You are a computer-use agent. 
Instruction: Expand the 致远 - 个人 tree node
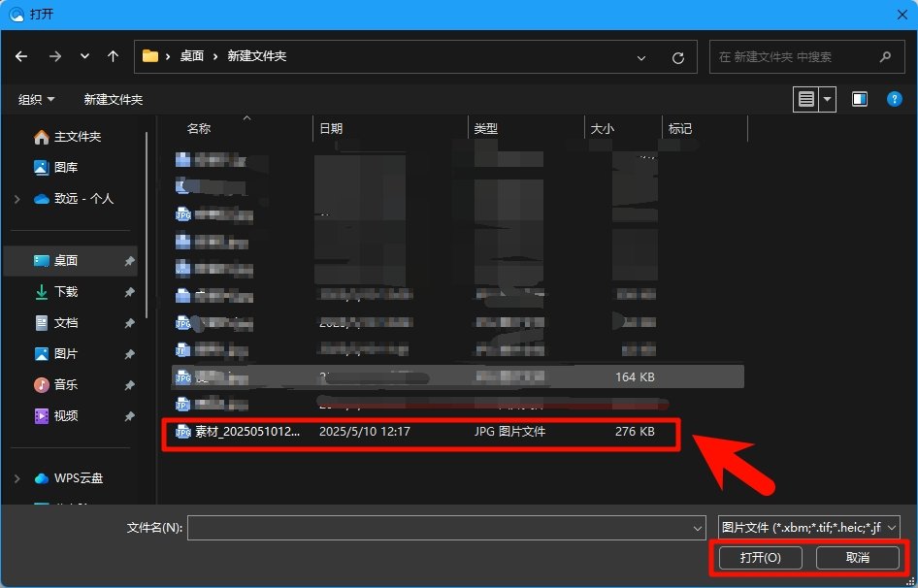tap(16, 198)
